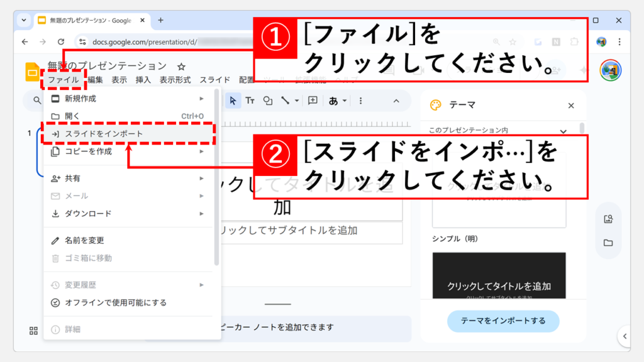Choose オフラインで使用可能にする option
Image resolution: width=644 pixels, height=362 pixels.
(128, 302)
